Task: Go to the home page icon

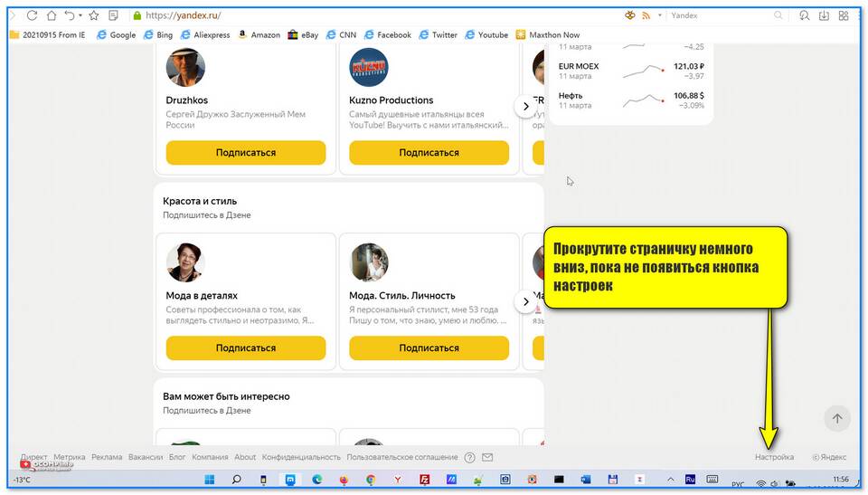Action: coord(51,15)
